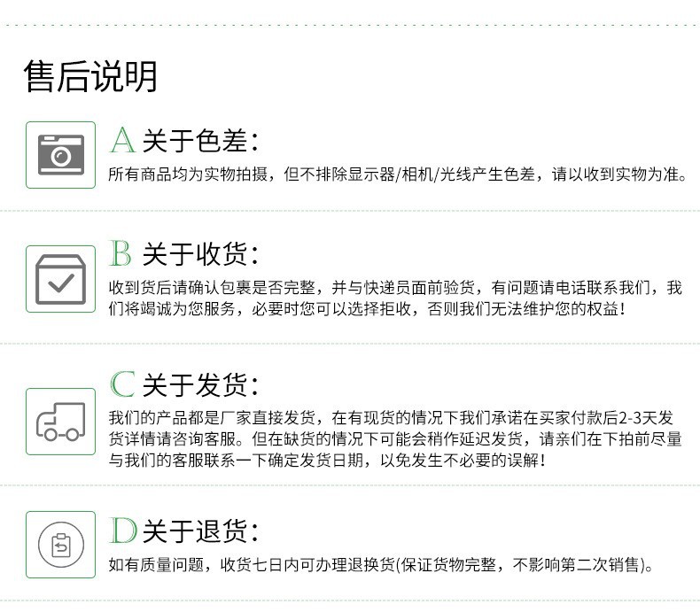
Task: Click the 售后说明 page title
Action: (x=90, y=76)
